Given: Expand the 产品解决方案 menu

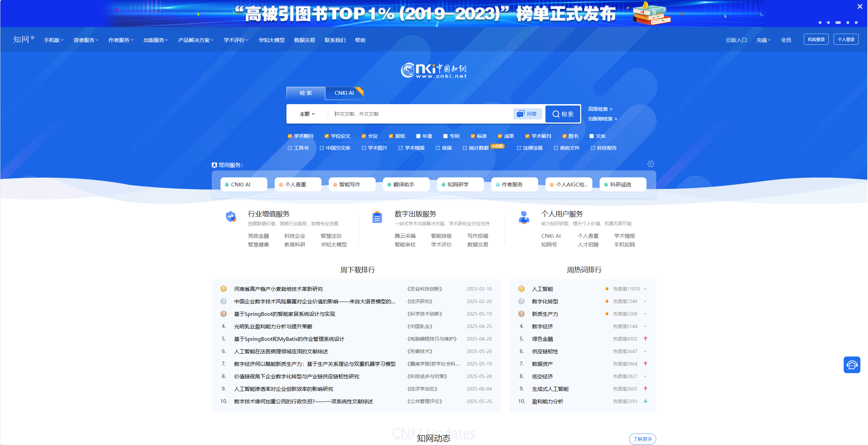Looking at the screenshot, I should [x=196, y=40].
